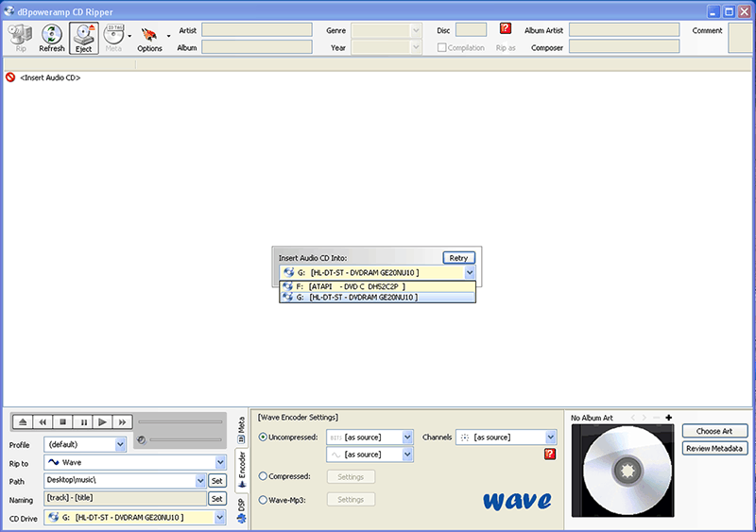
Task: Eject the CD with toolbar Eject icon
Action: (x=83, y=38)
